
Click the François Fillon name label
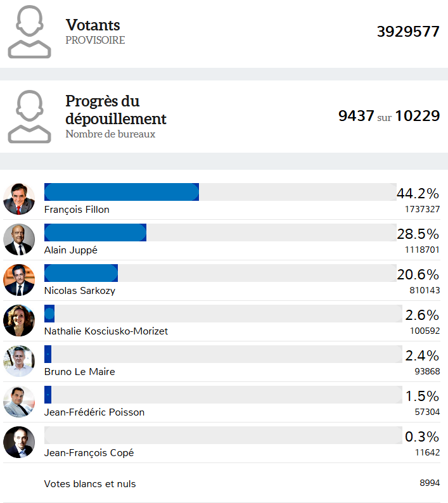[77, 210]
